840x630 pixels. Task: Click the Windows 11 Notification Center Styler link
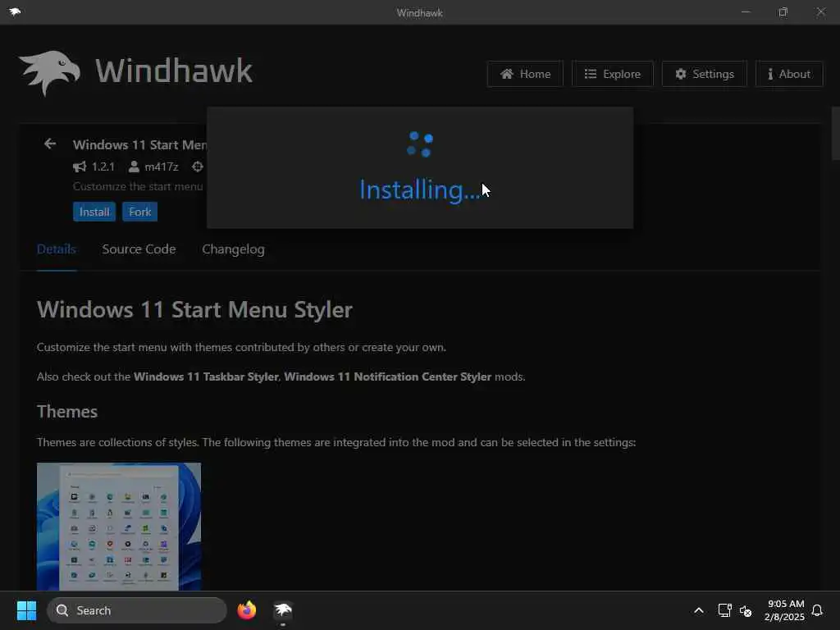click(387, 377)
